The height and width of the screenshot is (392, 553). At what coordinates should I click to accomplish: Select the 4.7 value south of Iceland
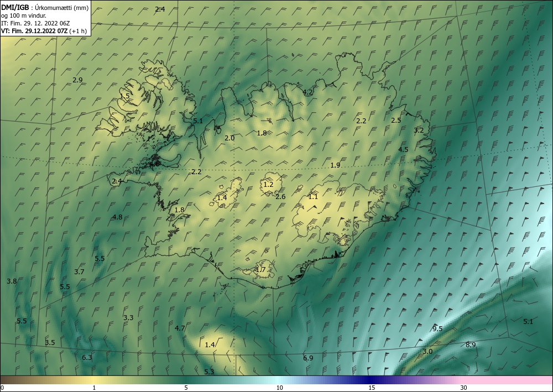[x=180, y=328]
